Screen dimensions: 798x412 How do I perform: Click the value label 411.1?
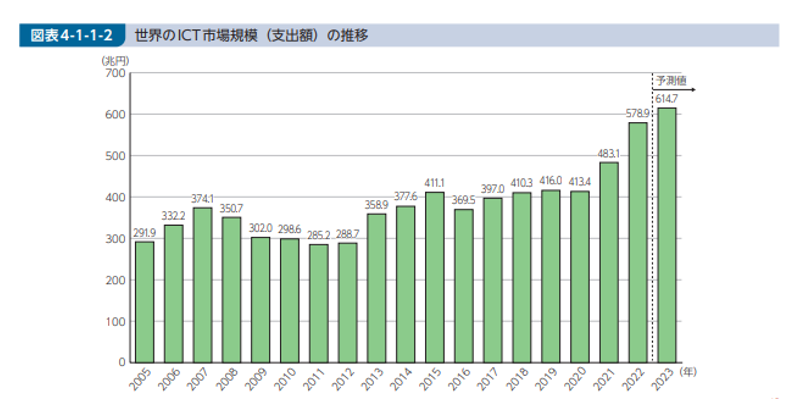(x=434, y=183)
